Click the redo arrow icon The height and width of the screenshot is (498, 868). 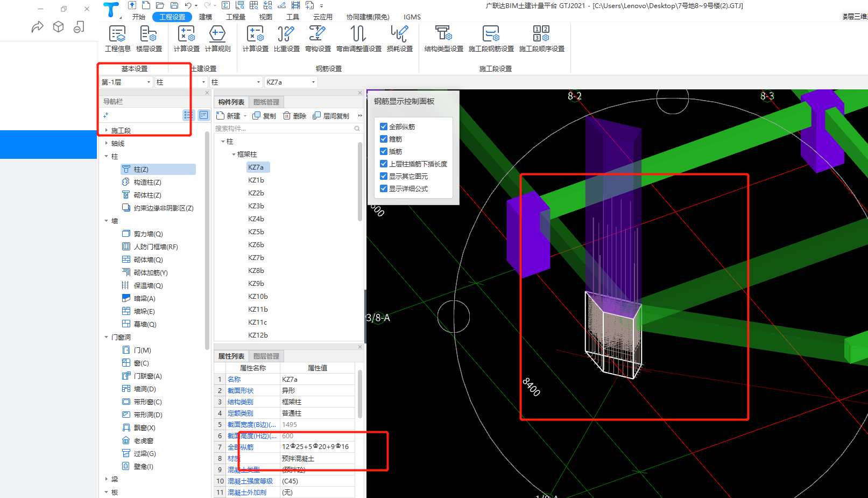207,5
